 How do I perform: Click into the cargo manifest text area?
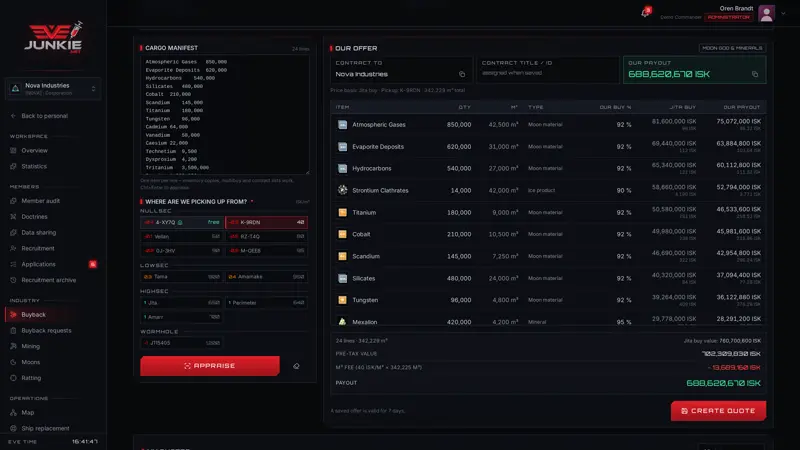pos(224,115)
